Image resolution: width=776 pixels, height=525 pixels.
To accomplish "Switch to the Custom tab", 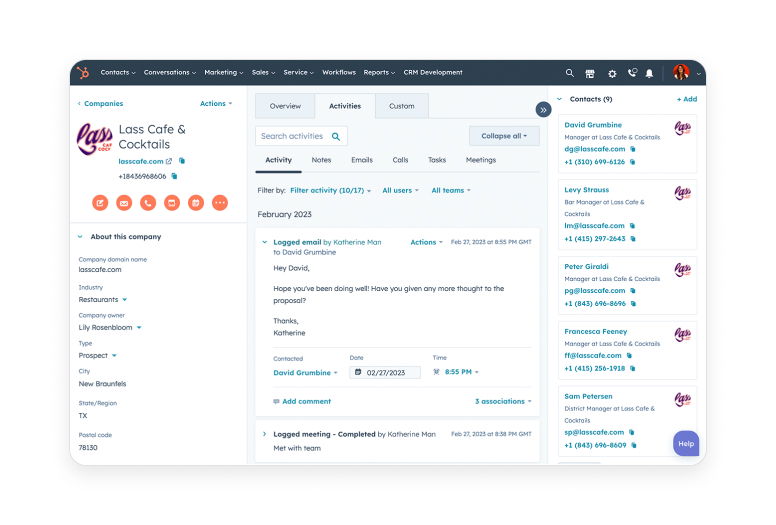I will [402, 106].
